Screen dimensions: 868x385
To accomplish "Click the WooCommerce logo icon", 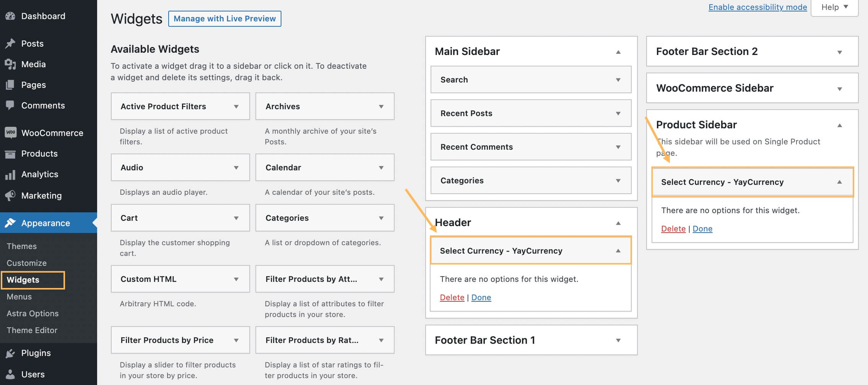I will click(10, 133).
